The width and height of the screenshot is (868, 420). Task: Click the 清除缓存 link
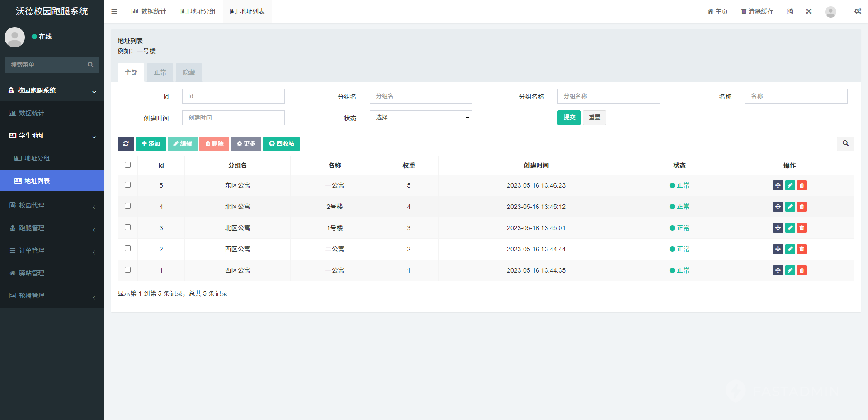(x=757, y=11)
